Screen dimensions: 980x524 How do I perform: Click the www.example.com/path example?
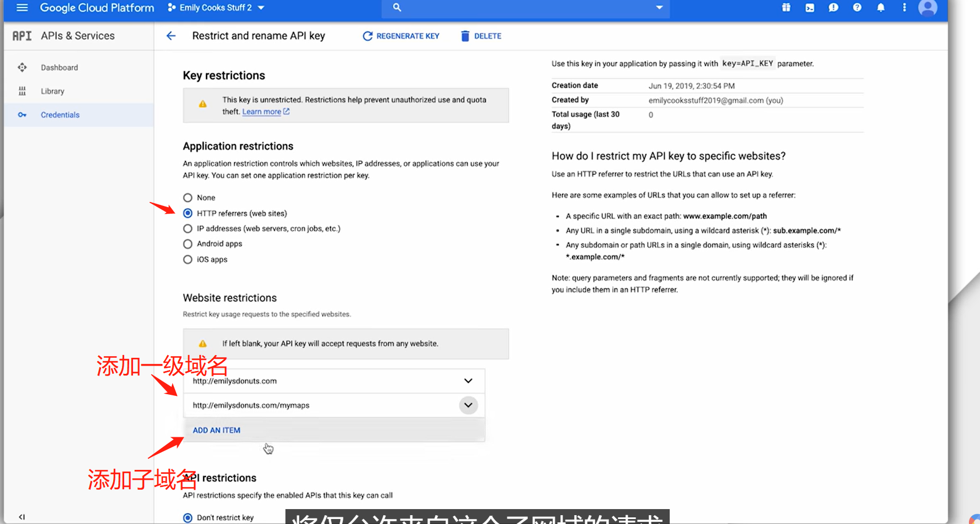coord(725,216)
